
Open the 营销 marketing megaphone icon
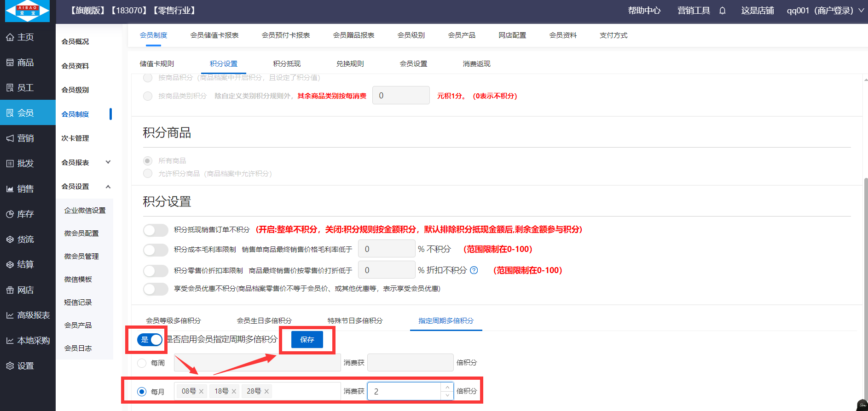[10, 138]
